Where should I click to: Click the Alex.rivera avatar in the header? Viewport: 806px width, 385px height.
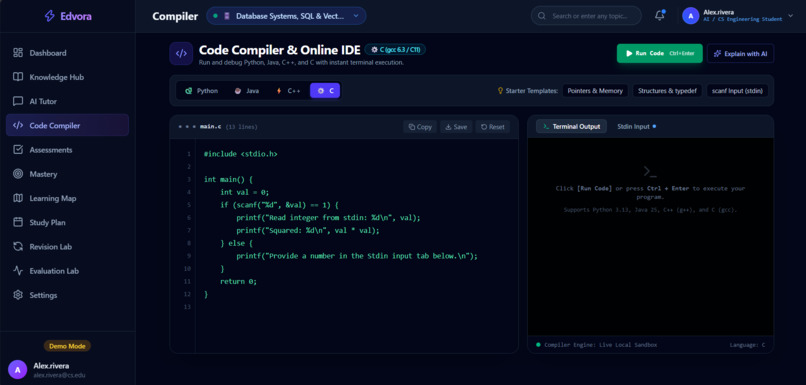pyautogui.click(x=690, y=16)
